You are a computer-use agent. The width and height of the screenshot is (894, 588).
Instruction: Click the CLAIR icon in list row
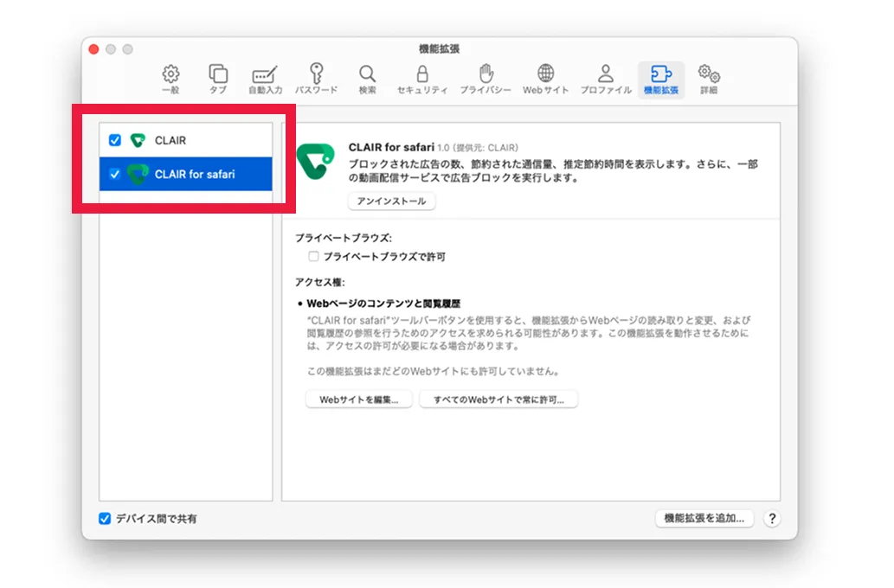[x=138, y=140]
